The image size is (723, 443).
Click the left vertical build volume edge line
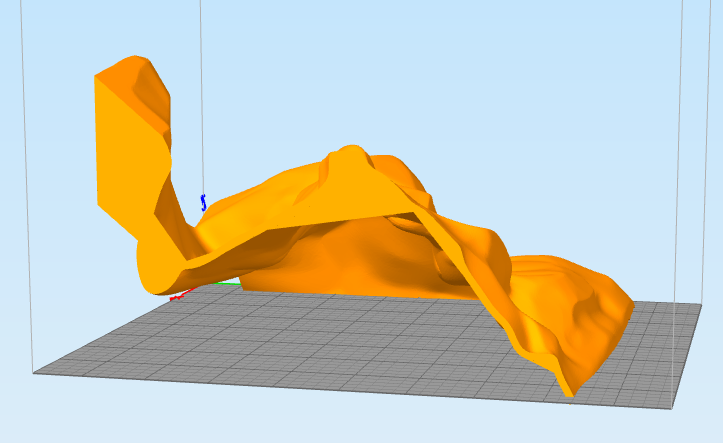[25, 200]
